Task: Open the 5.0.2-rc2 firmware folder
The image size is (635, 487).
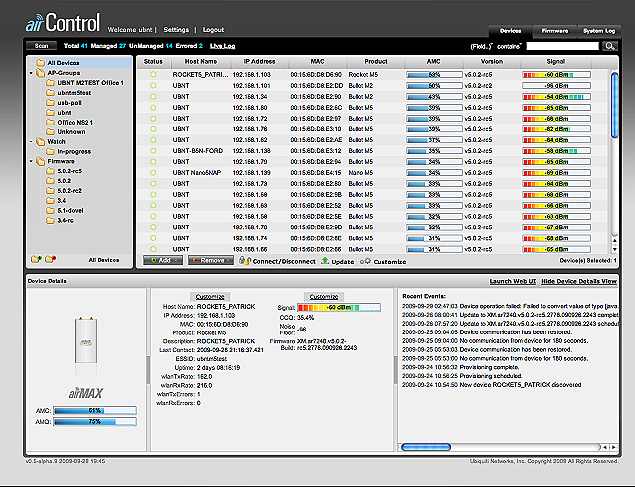Action: coord(64,190)
